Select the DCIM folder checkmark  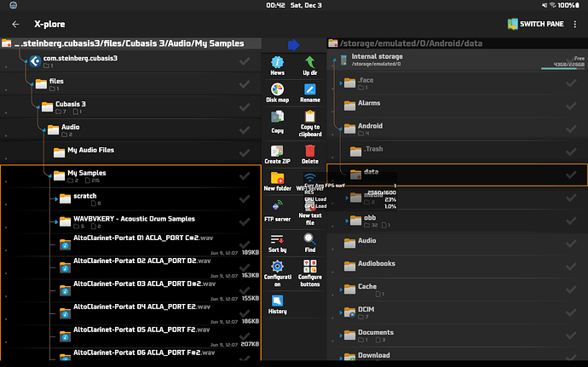pos(571,311)
